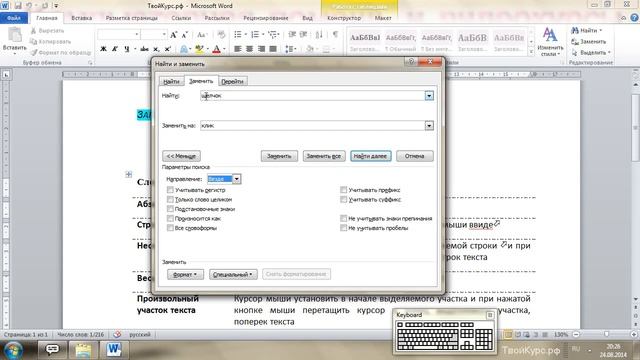Justify the text alignment
The width and height of the screenshot is (640, 360).
(x=273, y=49)
